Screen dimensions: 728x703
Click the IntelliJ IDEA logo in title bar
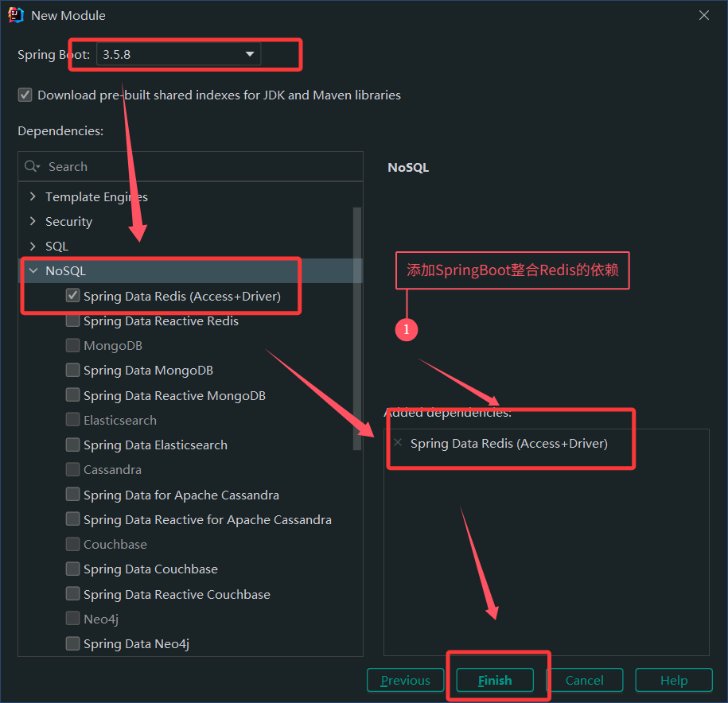[x=16, y=15]
